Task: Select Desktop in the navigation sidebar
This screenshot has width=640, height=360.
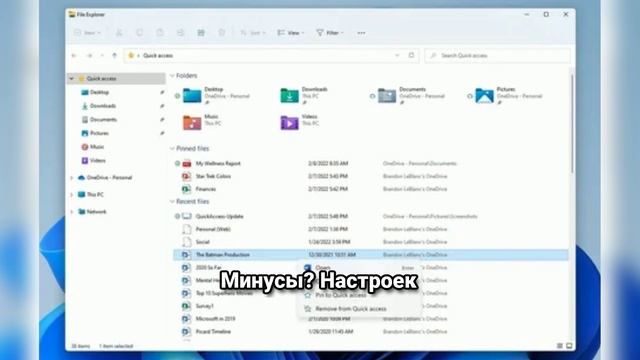Action: pos(99,92)
